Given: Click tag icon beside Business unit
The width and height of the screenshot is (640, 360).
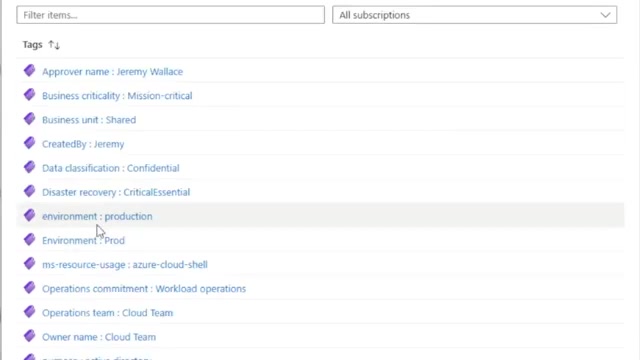Looking at the screenshot, I should [29, 119].
